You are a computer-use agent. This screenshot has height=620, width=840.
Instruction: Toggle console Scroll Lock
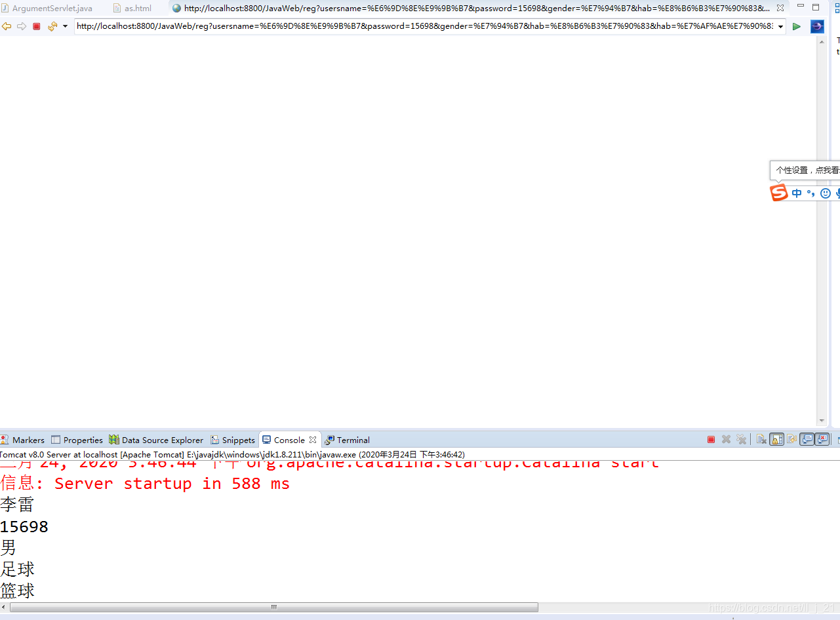pos(776,440)
